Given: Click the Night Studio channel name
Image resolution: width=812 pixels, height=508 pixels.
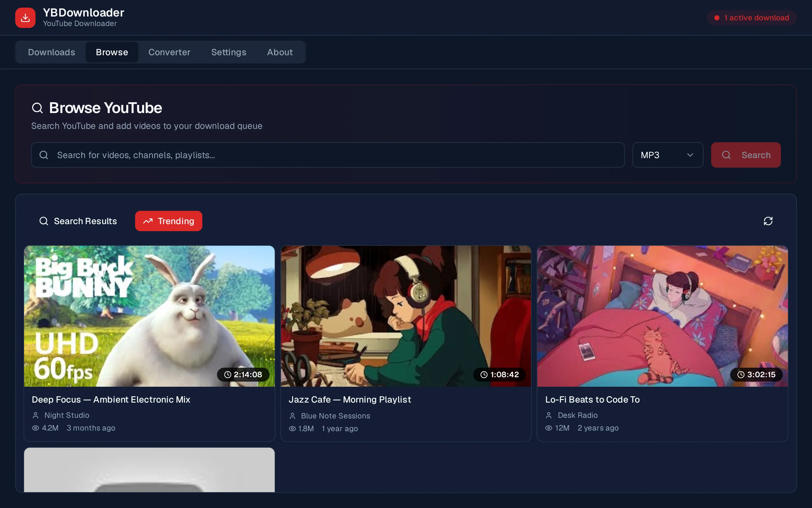Looking at the screenshot, I should [x=67, y=415].
